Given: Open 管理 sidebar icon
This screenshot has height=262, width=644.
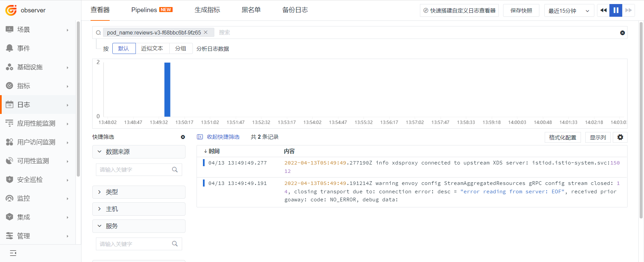Looking at the screenshot, I should tap(9, 236).
